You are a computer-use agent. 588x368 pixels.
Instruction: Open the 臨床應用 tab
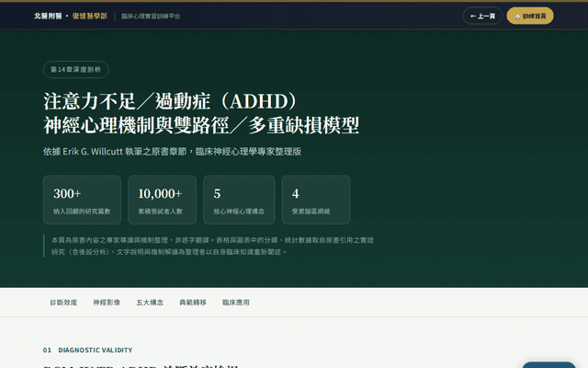236,303
